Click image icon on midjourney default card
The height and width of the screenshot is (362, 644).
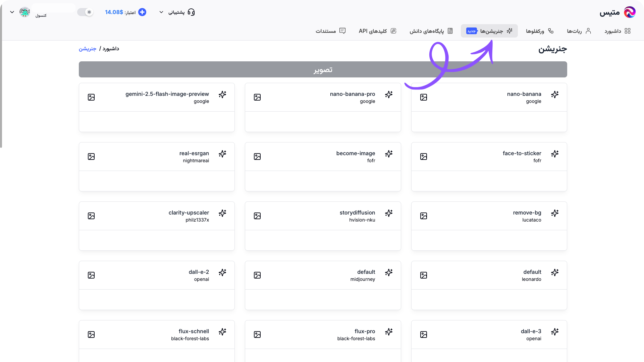(257, 275)
